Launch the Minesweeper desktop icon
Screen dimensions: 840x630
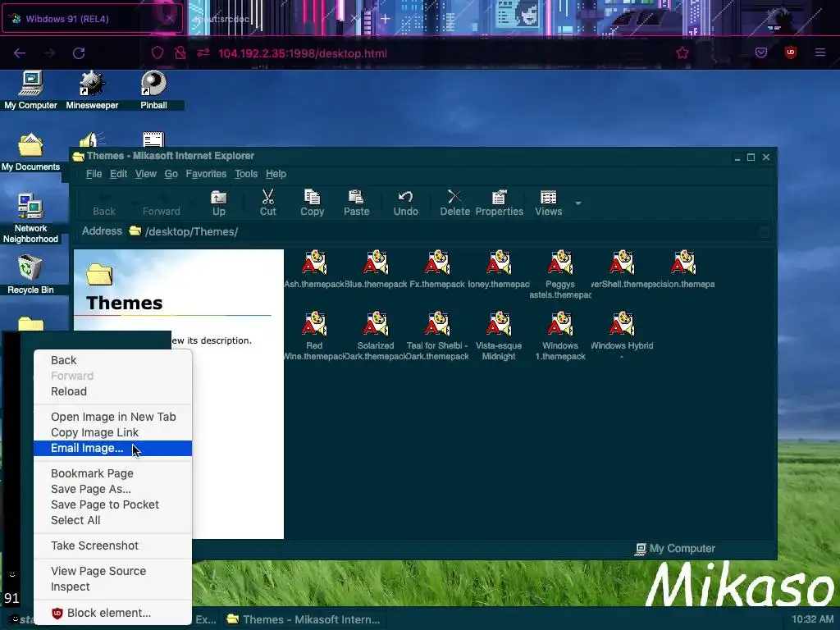(92, 90)
